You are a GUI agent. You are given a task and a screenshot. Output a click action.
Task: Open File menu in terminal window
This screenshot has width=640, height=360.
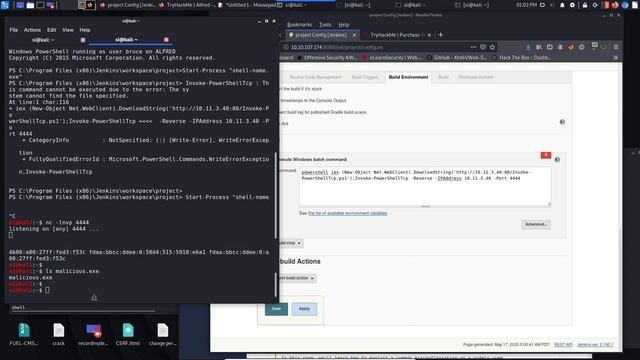tap(13, 30)
